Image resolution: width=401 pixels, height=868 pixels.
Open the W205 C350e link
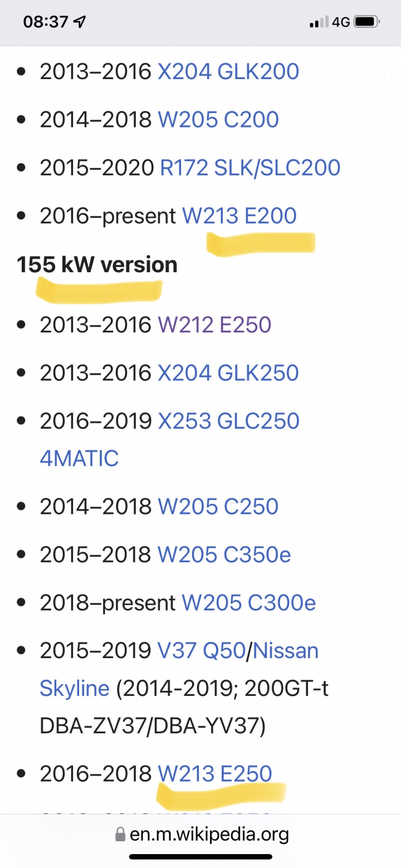[x=224, y=555]
